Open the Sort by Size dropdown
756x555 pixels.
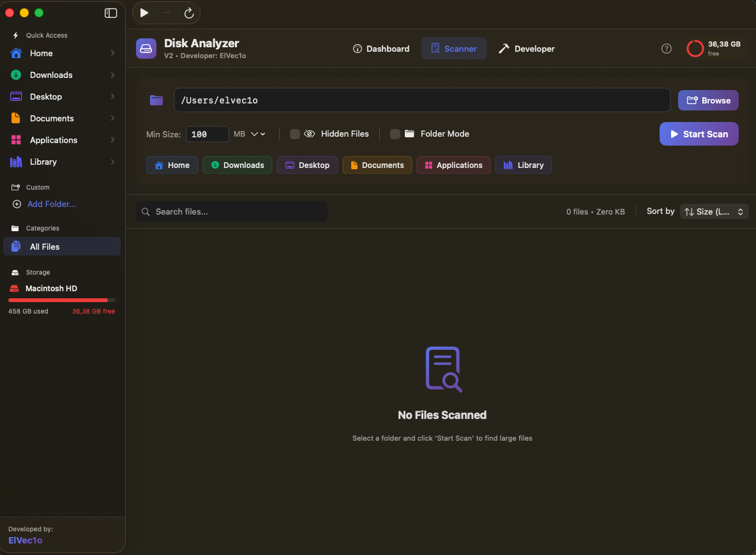tap(714, 211)
